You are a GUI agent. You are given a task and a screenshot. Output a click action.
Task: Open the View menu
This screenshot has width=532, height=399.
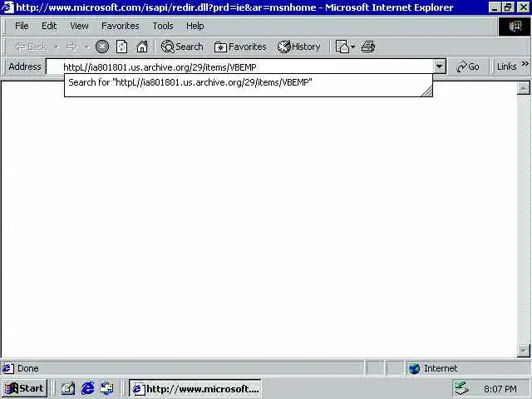click(x=80, y=26)
